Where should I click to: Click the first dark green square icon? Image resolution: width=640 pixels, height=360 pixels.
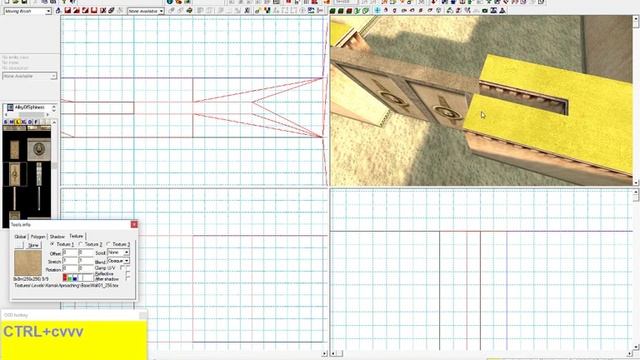tap(332, 11)
